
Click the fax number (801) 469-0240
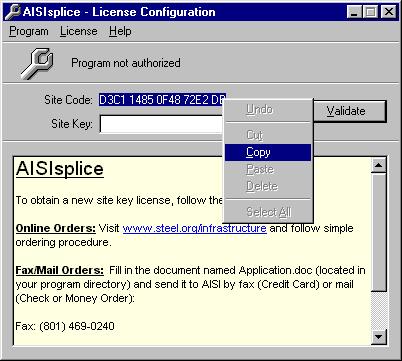[x=77, y=326]
